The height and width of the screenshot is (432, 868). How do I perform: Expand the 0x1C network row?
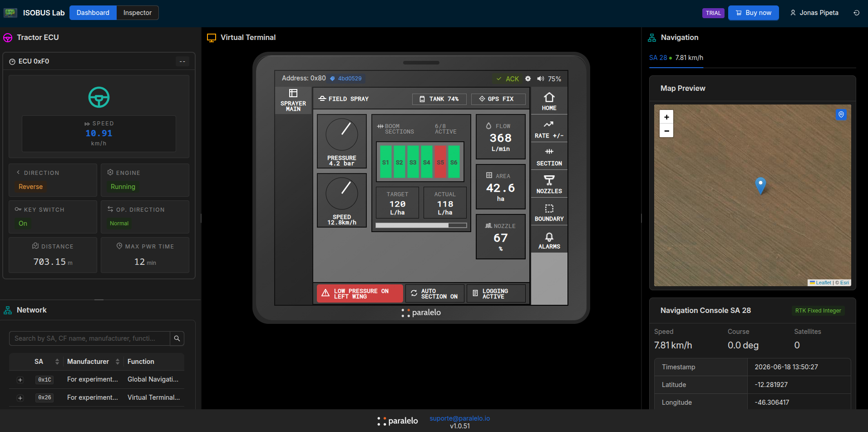(x=20, y=380)
